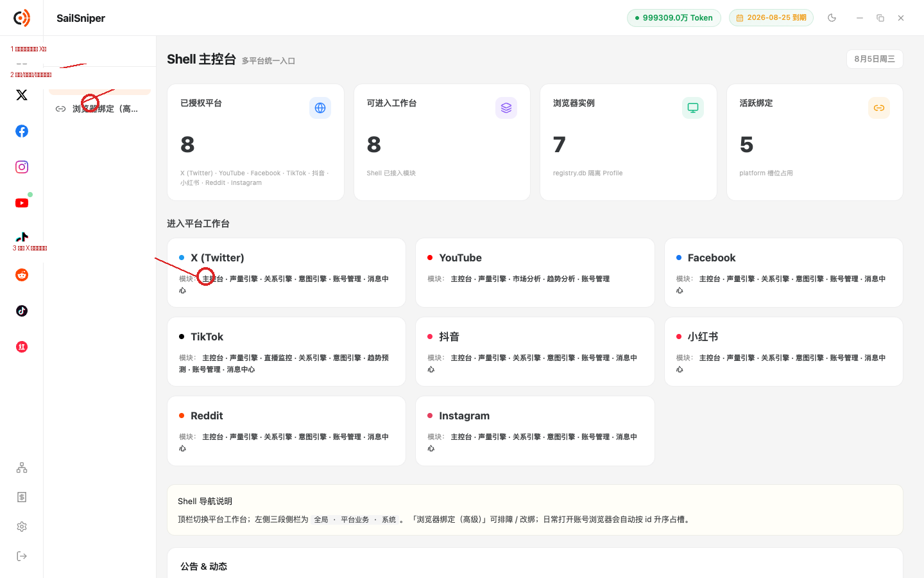The image size is (924, 578).
Task: Click the 已授权平台 card title
Action: 201,103
